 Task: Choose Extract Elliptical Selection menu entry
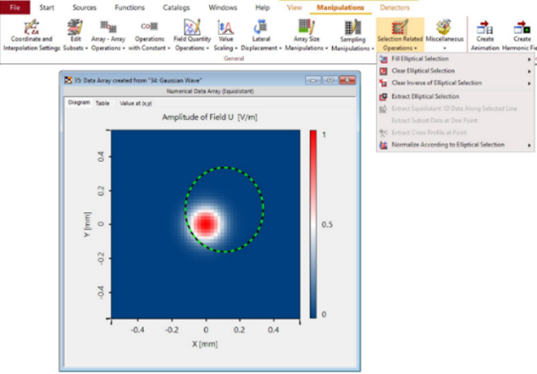[x=455, y=97]
